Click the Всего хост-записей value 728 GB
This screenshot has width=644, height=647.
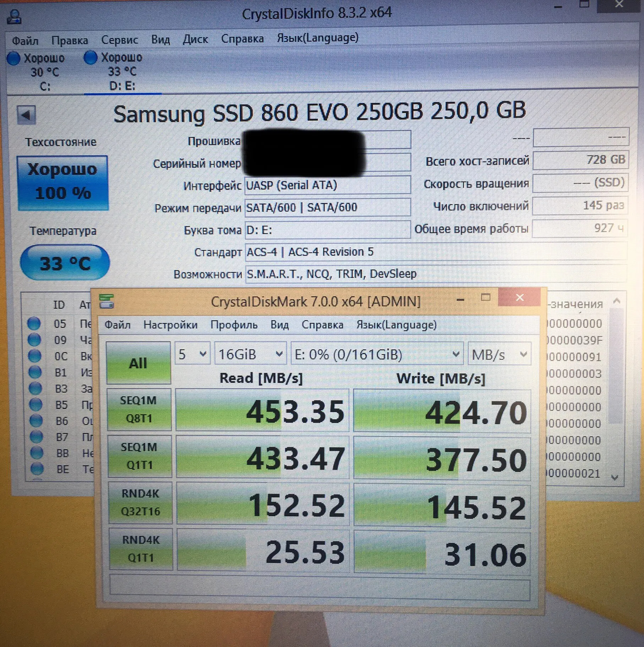[x=581, y=160]
